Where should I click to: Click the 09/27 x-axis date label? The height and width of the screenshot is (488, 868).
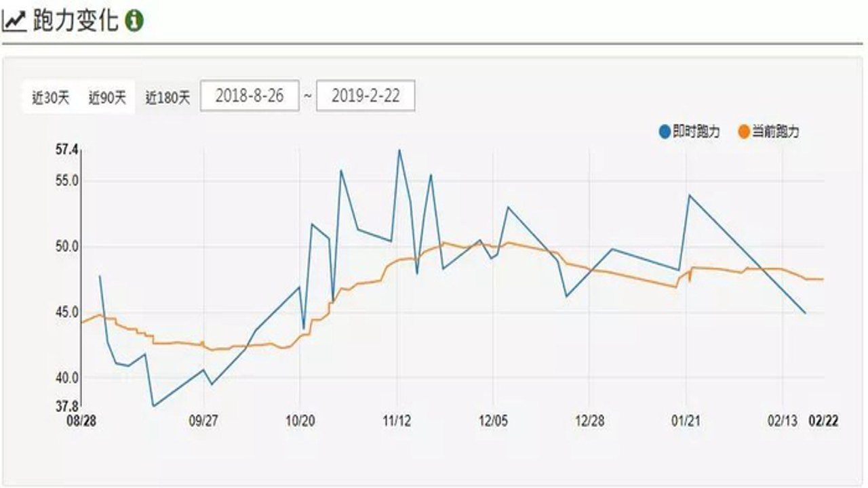pyautogui.click(x=204, y=421)
